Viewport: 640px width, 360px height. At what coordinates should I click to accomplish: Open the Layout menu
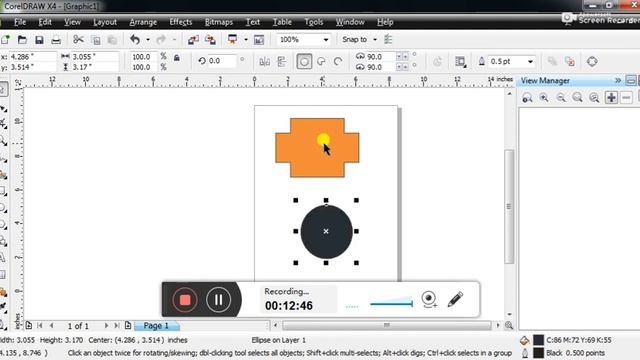104,22
